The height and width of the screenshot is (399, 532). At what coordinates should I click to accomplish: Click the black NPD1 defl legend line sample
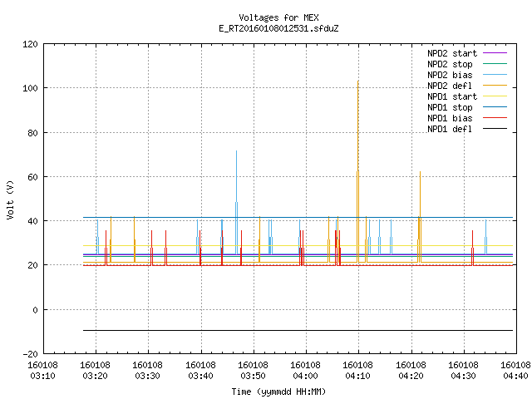495,129
